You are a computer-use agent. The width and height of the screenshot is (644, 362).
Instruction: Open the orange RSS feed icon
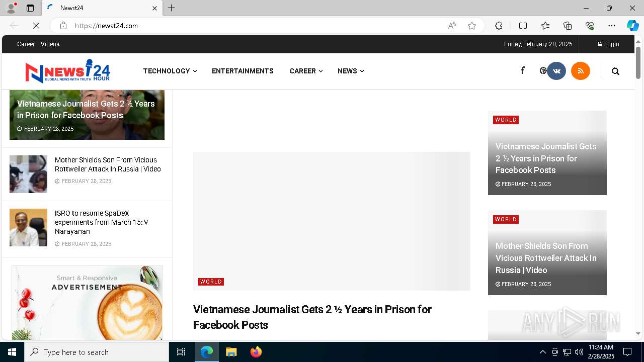click(x=581, y=71)
